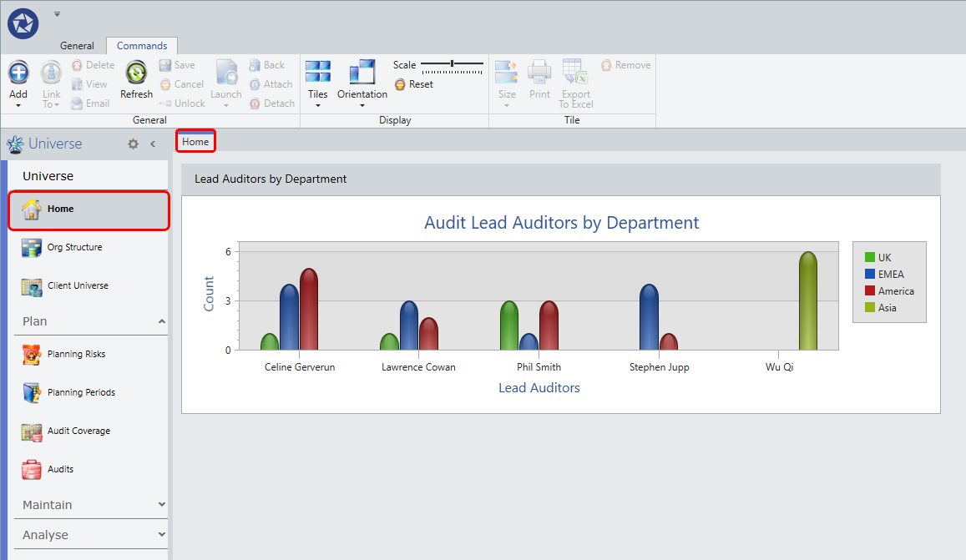Expand the Analyse section
This screenshot has height=560, width=966.
[x=161, y=535]
